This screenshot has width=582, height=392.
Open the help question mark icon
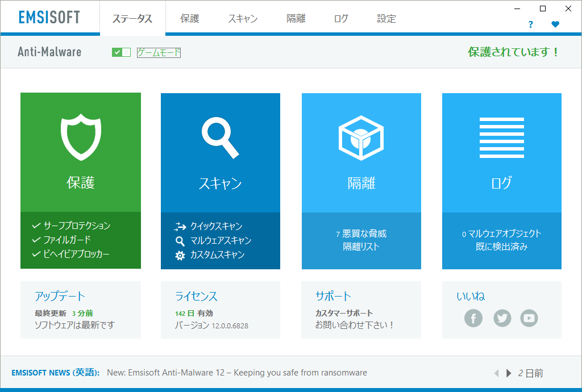coord(530,24)
